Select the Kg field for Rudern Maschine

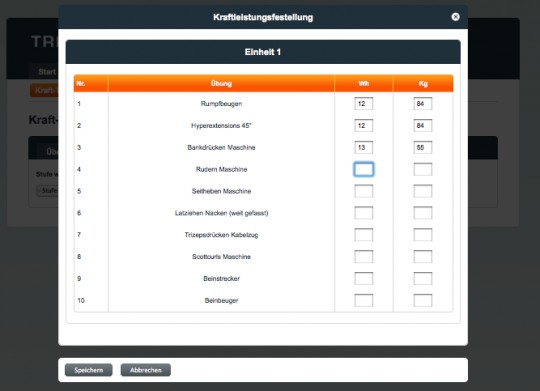click(423, 169)
